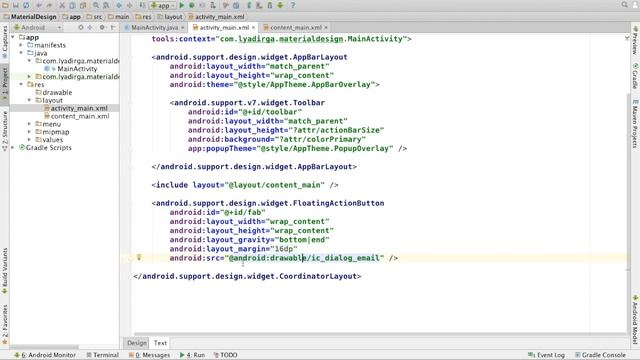Click the navigate Back arrow icon
Image resolution: width=640 pixels, height=360 pixels.
(119, 5)
